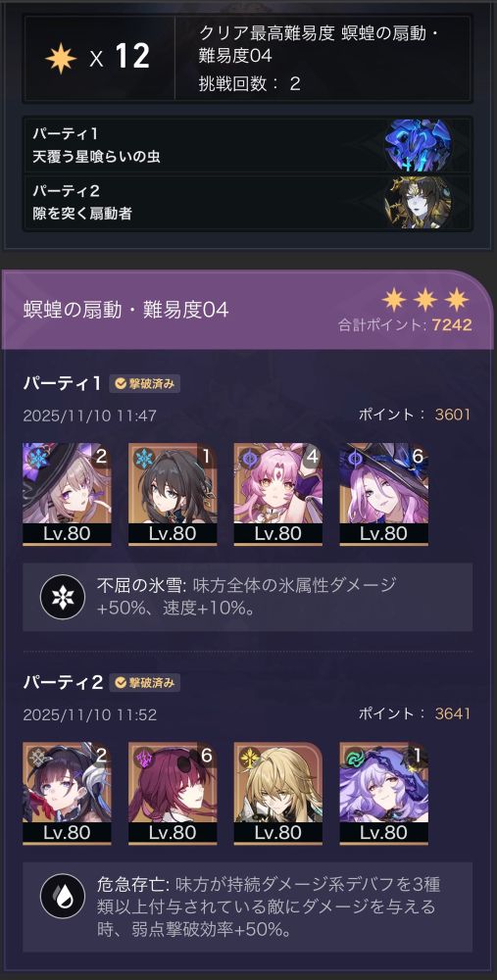
Task: Open the dark-haired horned character in party 2
Action: [x=67, y=793]
